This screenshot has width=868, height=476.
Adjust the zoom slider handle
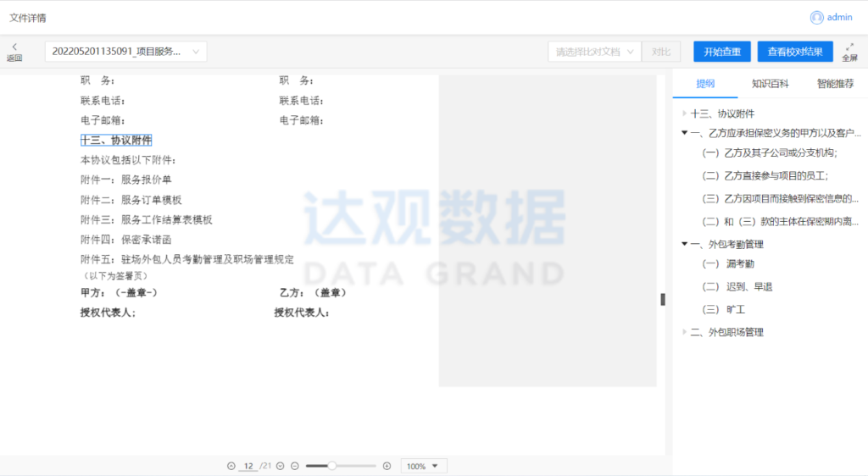tap(331, 466)
